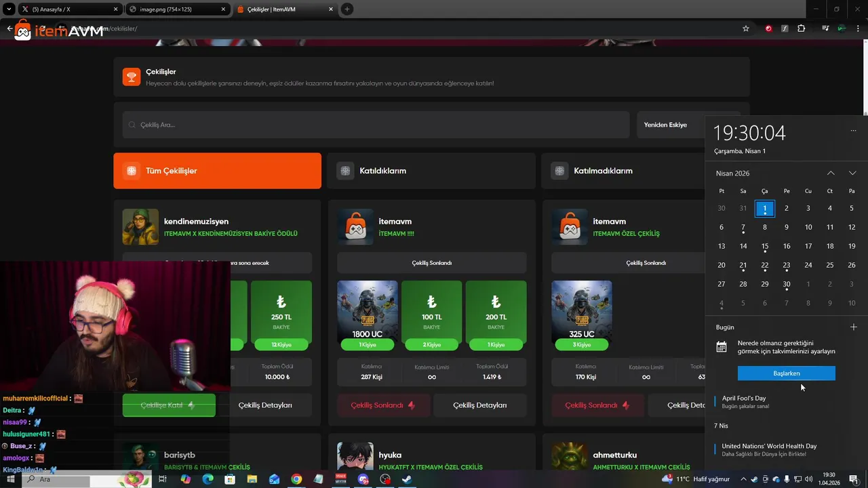Click the Tüm Çekilişler tab grid icon
The width and height of the screenshot is (868, 488).
(132, 171)
